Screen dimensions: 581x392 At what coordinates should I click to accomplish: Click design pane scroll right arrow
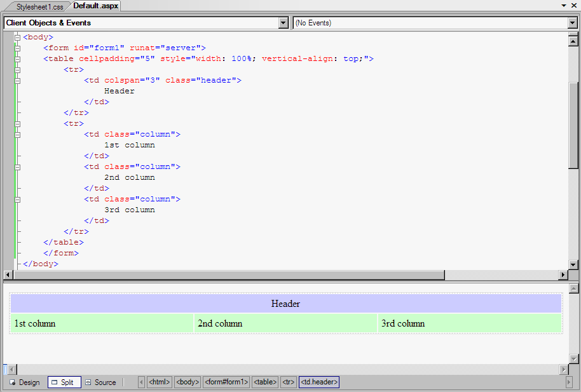pyautogui.click(x=564, y=369)
